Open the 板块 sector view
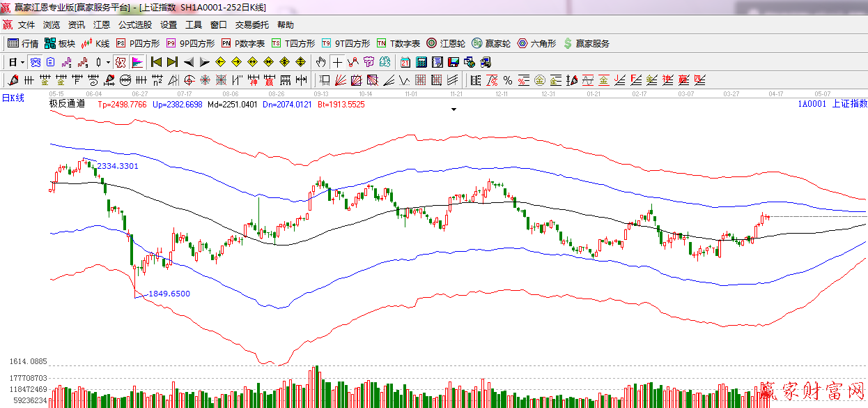This screenshot has height=408, width=868. tap(59, 43)
